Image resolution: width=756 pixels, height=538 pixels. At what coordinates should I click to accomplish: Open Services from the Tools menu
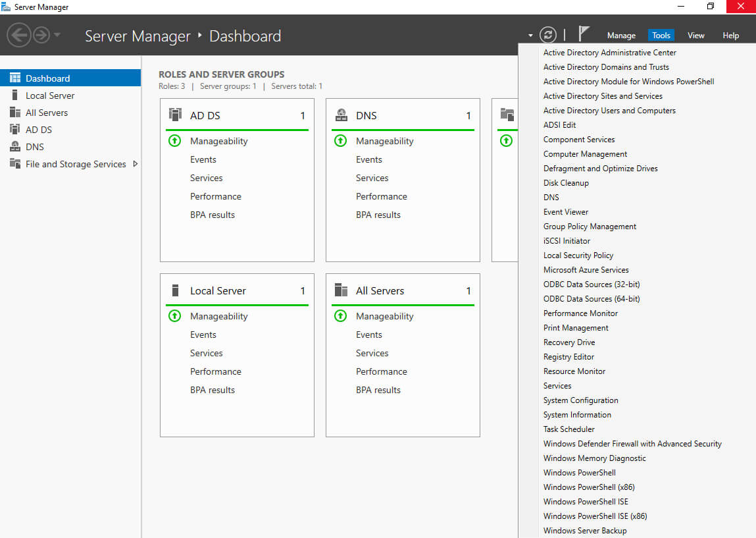(x=557, y=385)
